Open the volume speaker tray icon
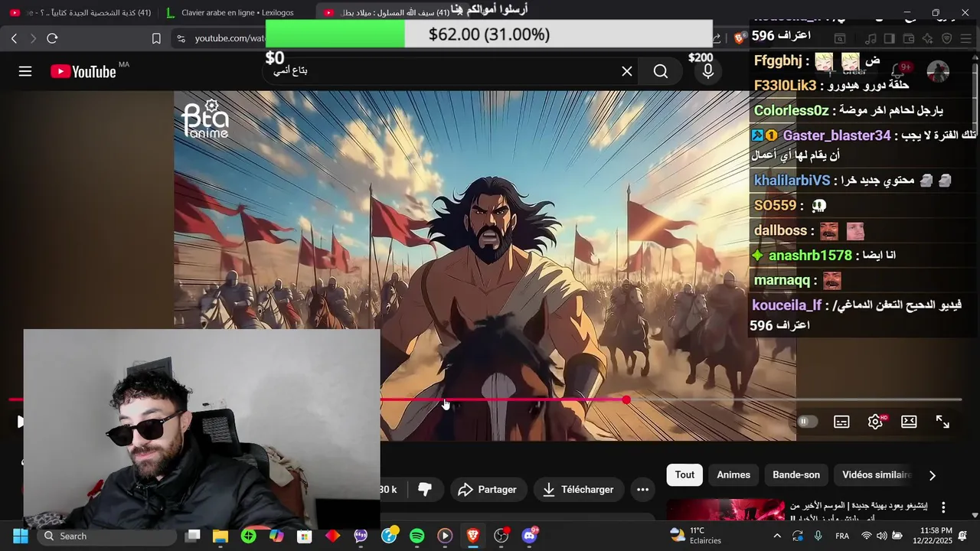This screenshot has width=980, height=551. coord(882,536)
